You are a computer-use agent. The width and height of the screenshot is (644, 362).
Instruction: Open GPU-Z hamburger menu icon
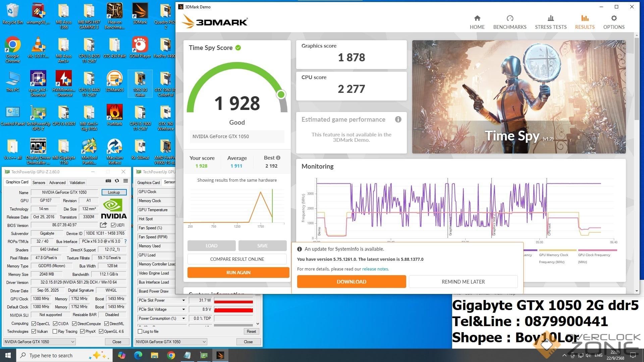[x=125, y=181]
